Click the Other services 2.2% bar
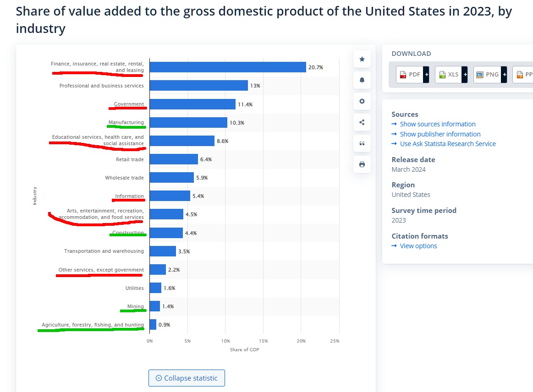The image size is (533, 392). (158, 270)
